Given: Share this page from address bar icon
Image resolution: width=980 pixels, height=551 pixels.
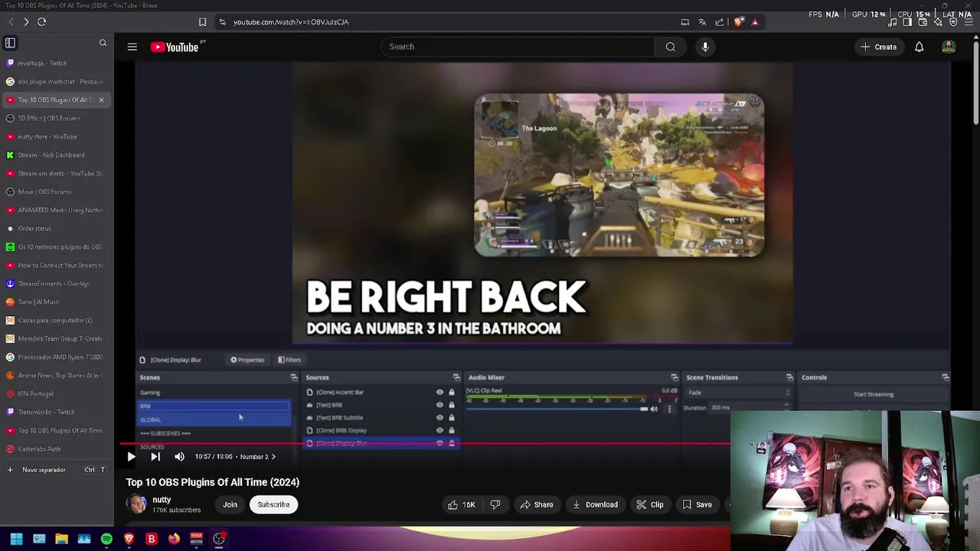Looking at the screenshot, I should point(720,22).
